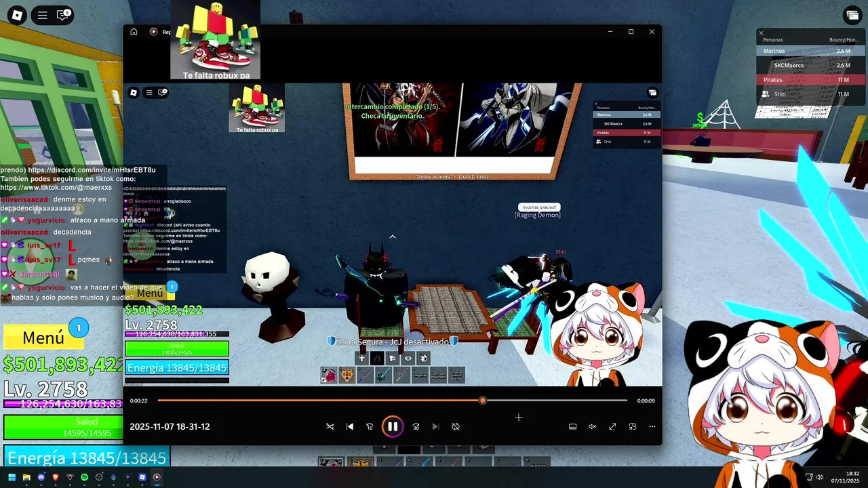Viewport: 868px width, 488px height.
Task: Open the system tray volume icon
Action: coord(819,477)
